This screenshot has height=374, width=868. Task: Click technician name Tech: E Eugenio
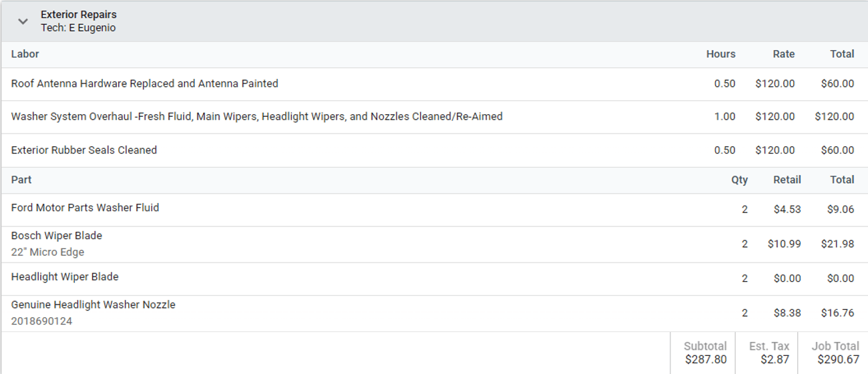tap(78, 28)
